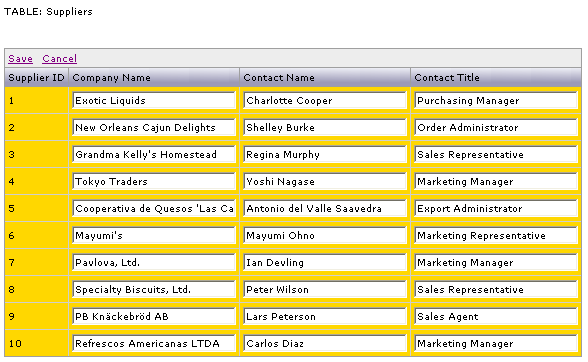Click the Save link
Image resolution: width=588 pixels, height=362 pixels.
coord(20,59)
